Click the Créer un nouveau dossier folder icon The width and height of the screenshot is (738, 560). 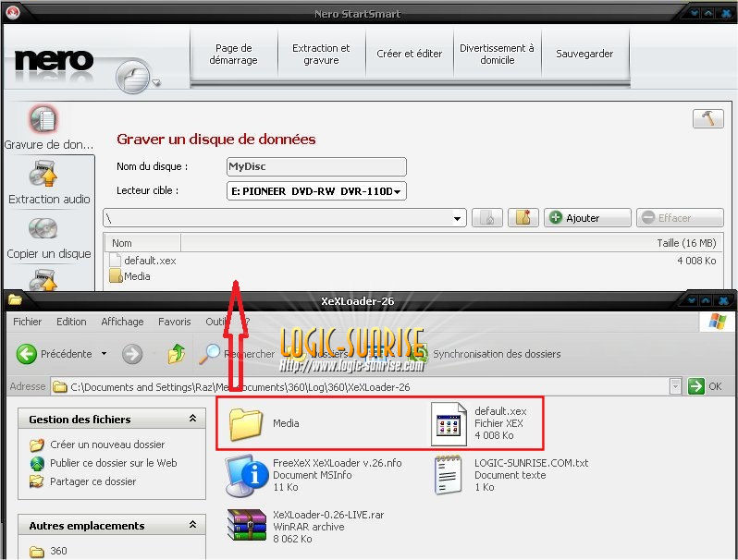tap(37, 444)
